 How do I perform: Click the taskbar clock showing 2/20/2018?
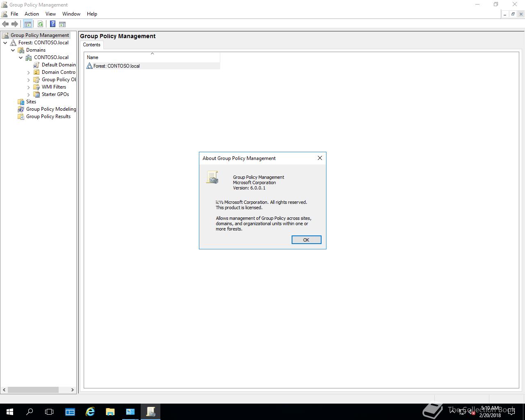(x=490, y=412)
